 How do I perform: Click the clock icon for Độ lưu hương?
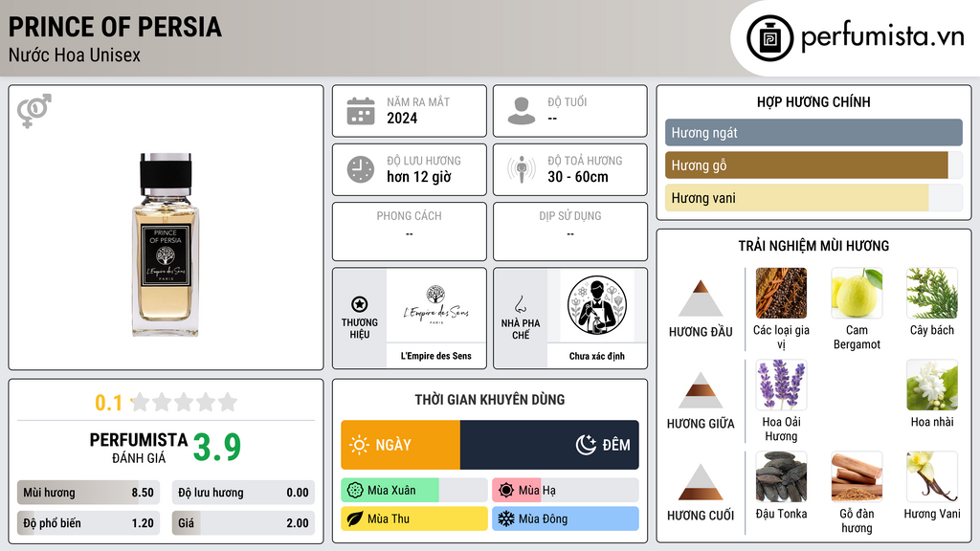coord(361,169)
